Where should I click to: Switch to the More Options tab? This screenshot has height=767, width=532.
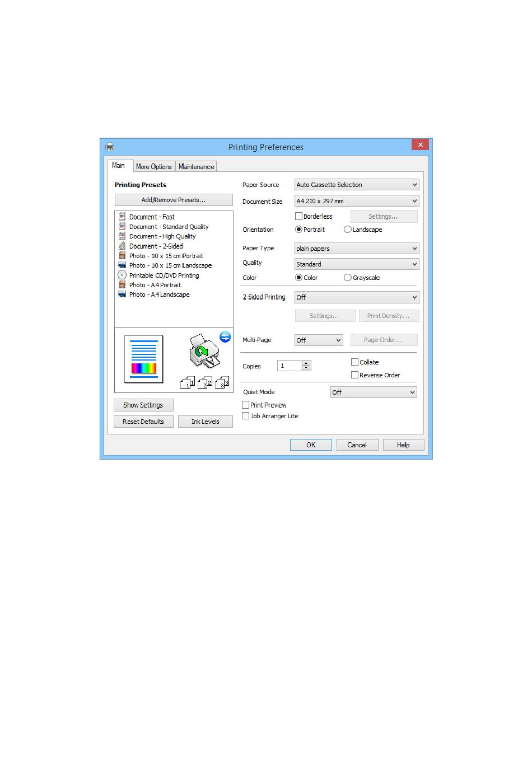tap(153, 167)
